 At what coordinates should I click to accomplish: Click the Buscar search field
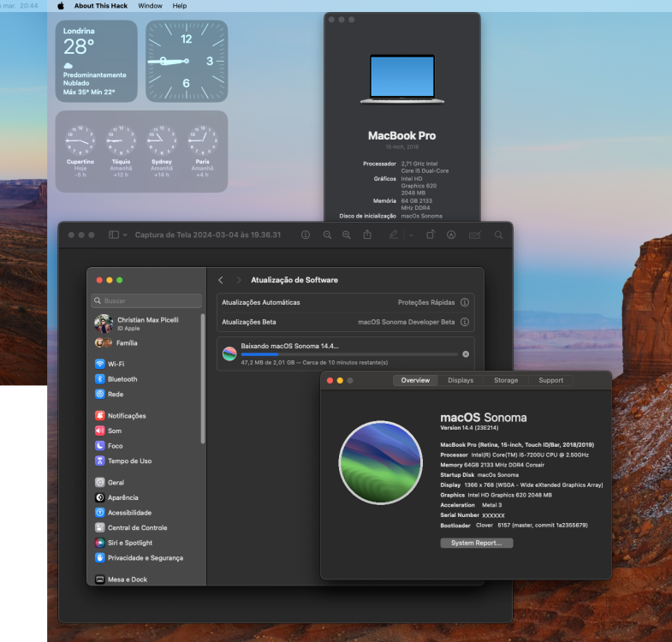pyautogui.click(x=146, y=300)
